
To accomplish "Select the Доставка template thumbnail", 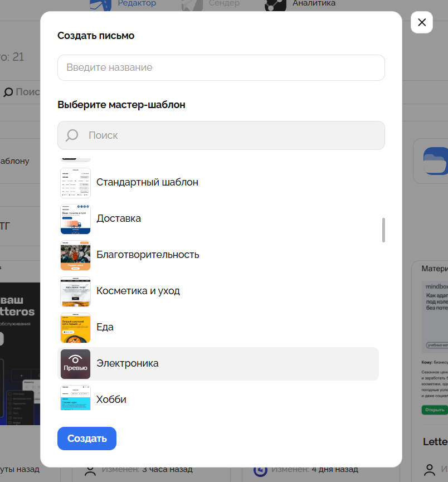I will click(x=75, y=219).
